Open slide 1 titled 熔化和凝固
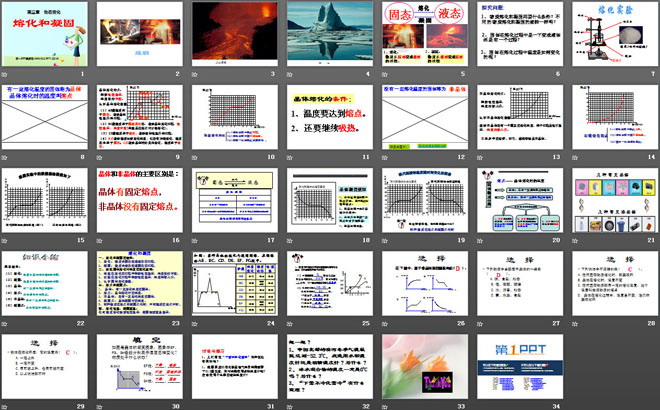 pyautogui.click(x=45, y=36)
